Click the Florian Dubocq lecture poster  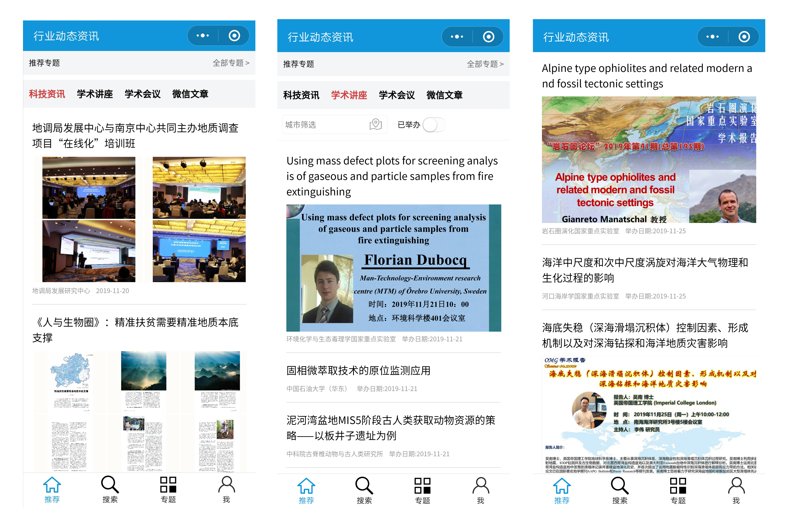[x=393, y=268]
